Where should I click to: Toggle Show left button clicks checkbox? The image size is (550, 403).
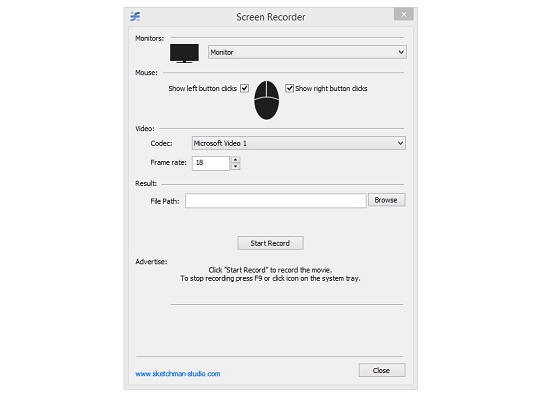(x=244, y=88)
